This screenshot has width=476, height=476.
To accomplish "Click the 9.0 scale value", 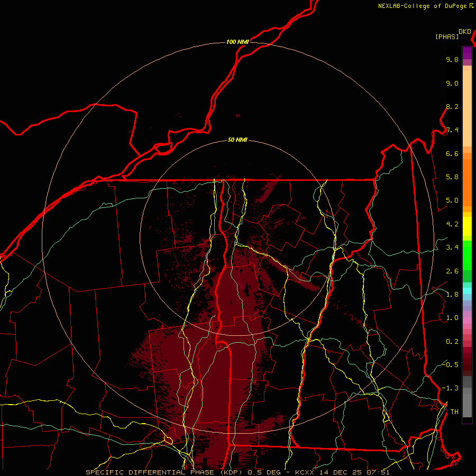I will point(452,83).
